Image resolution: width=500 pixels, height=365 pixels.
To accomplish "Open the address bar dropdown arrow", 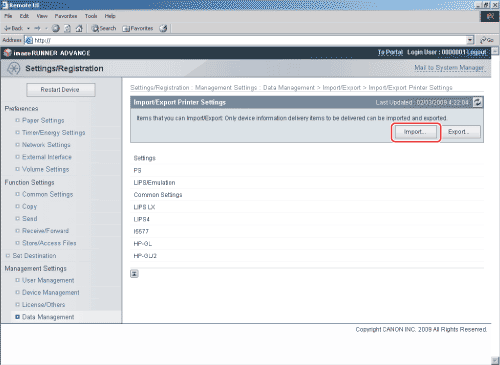I will [470, 40].
